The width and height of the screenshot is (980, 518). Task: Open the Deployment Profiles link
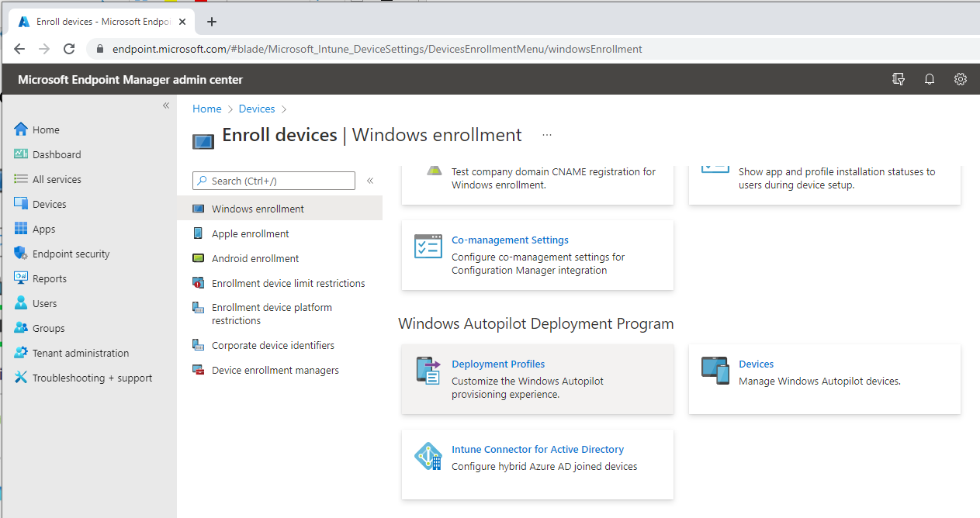pyautogui.click(x=498, y=364)
